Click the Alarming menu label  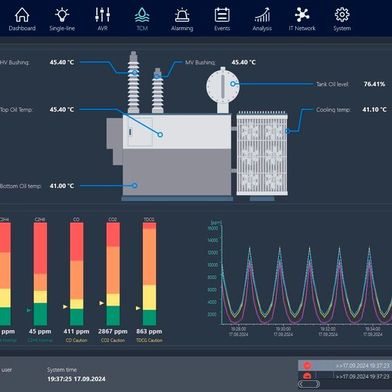pyautogui.click(x=182, y=28)
